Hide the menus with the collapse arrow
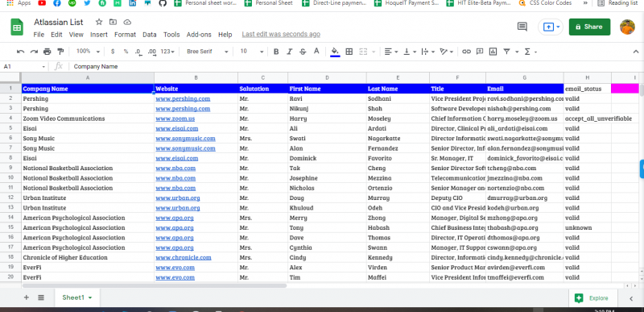644x312 pixels. point(636,52)
